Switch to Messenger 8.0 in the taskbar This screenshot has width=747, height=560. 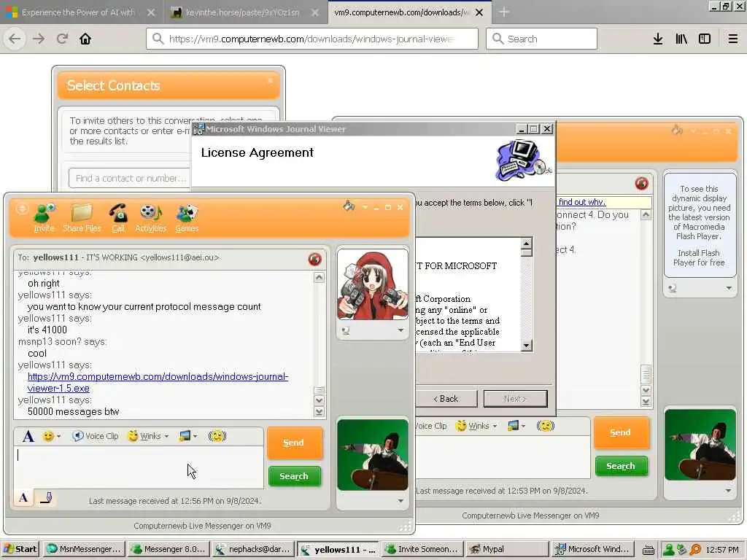click(x=169, y=549)
